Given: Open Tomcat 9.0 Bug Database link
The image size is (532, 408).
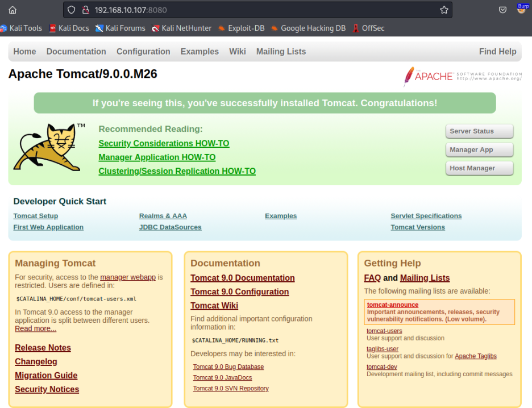Looking at the screenshot, I should pyautogui.click(x=228, y=367).
